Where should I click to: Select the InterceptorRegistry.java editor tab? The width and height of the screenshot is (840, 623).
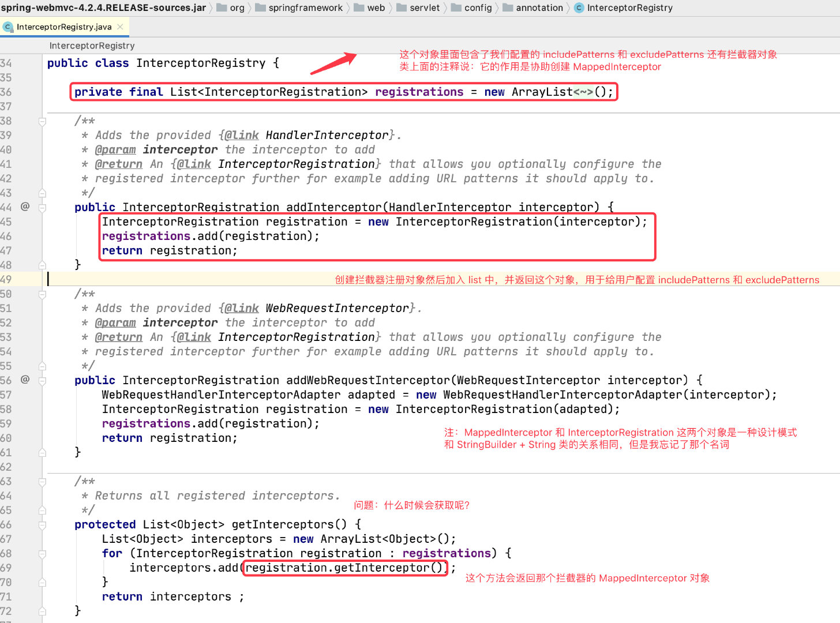pyautogui.click(x=64, y=27)
